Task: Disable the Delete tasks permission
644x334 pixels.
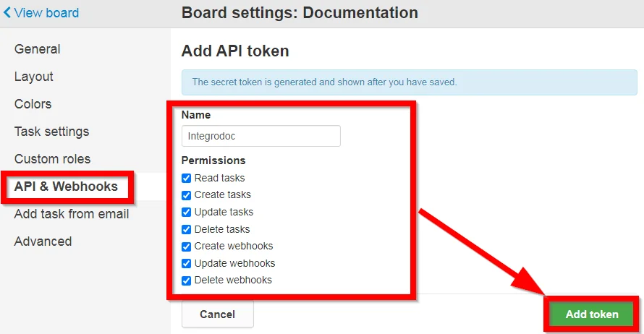Action: click(186, 229)
